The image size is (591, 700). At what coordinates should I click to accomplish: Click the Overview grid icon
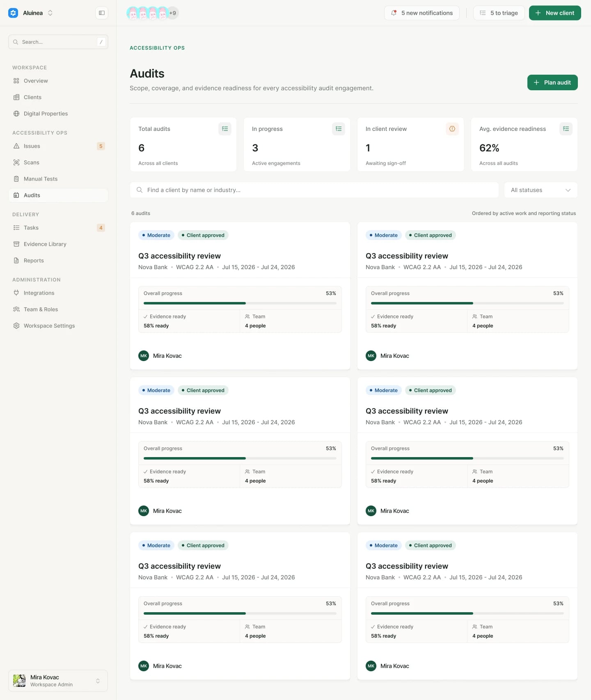[16, 81]
